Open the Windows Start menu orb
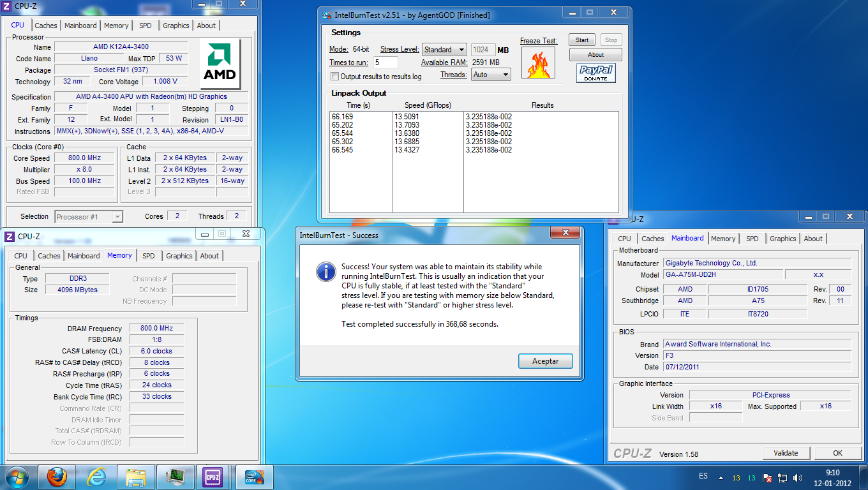868x490 pixels. click(17, 477)
